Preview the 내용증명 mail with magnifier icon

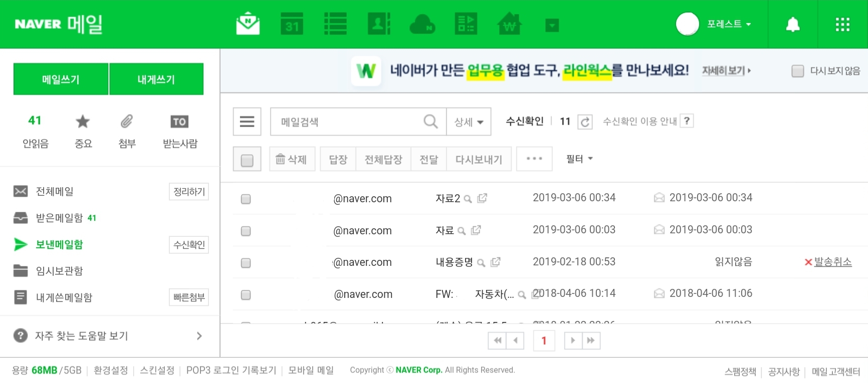481,263
